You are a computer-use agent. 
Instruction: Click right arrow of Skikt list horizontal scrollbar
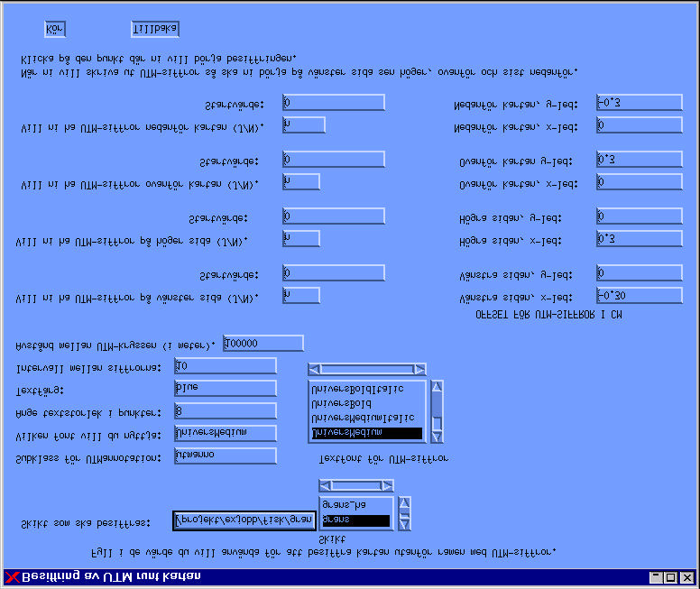387,485
